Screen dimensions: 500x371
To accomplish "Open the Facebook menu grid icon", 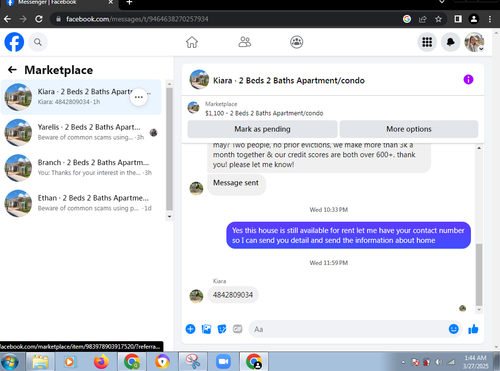I will [427, 42].
